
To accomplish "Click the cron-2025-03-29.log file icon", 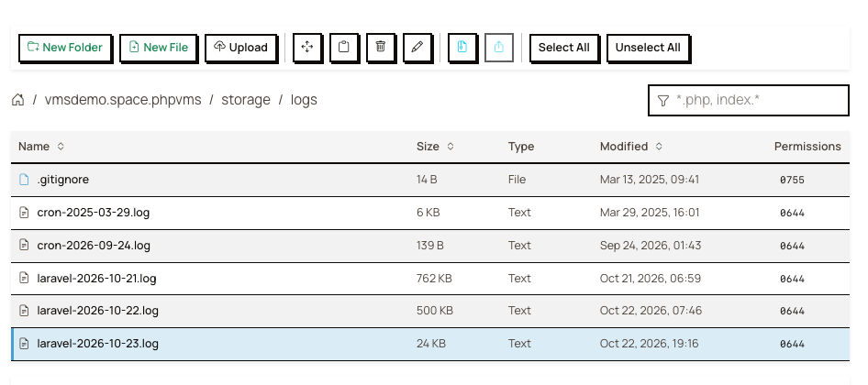I will tap(24, 213).
